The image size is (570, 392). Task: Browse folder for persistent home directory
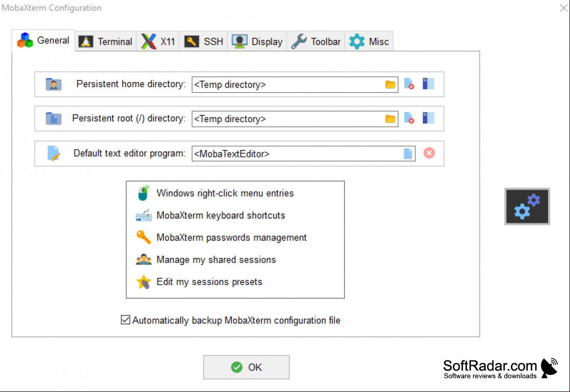pyautogui.click(x=390, y=85)
